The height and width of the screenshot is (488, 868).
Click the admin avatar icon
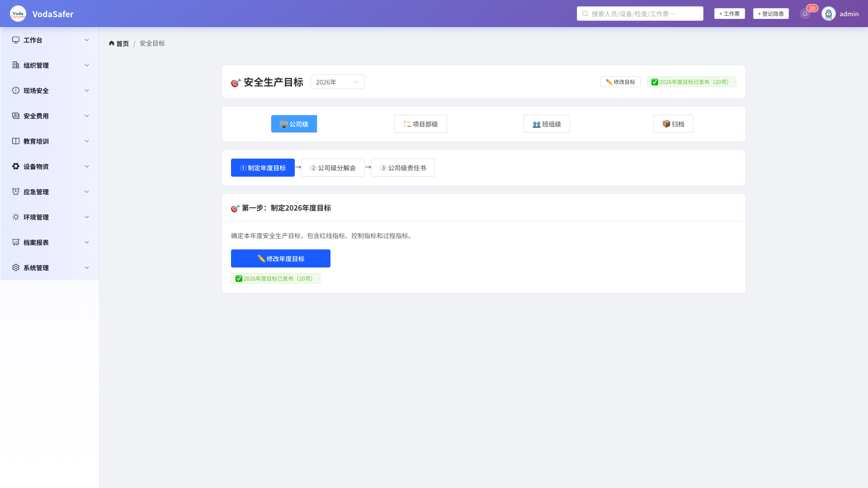[829, 14]
